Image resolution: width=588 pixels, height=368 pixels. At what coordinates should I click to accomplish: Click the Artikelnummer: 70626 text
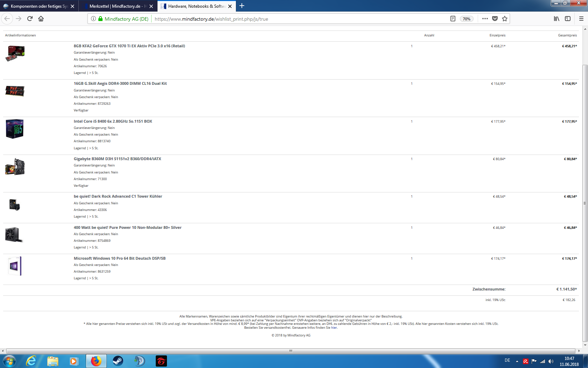click(90, 66)
